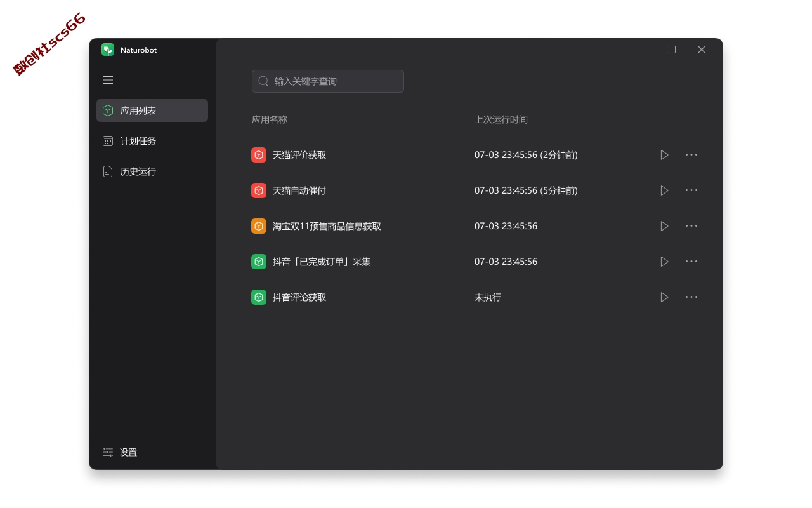Click the 设置 sliders icon
The image size is (812, 508).
click(108, 452)
